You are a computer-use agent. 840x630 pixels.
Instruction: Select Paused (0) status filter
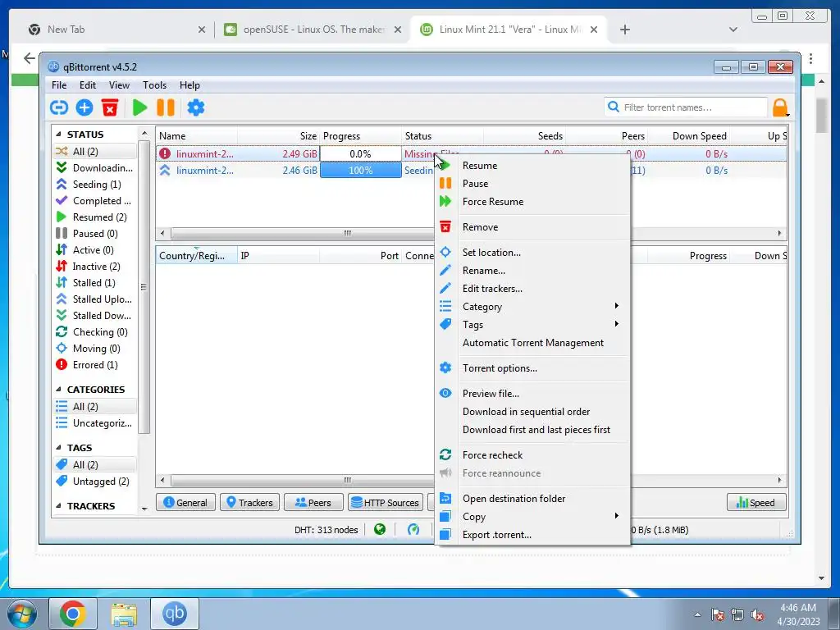[x=95, y=234]
